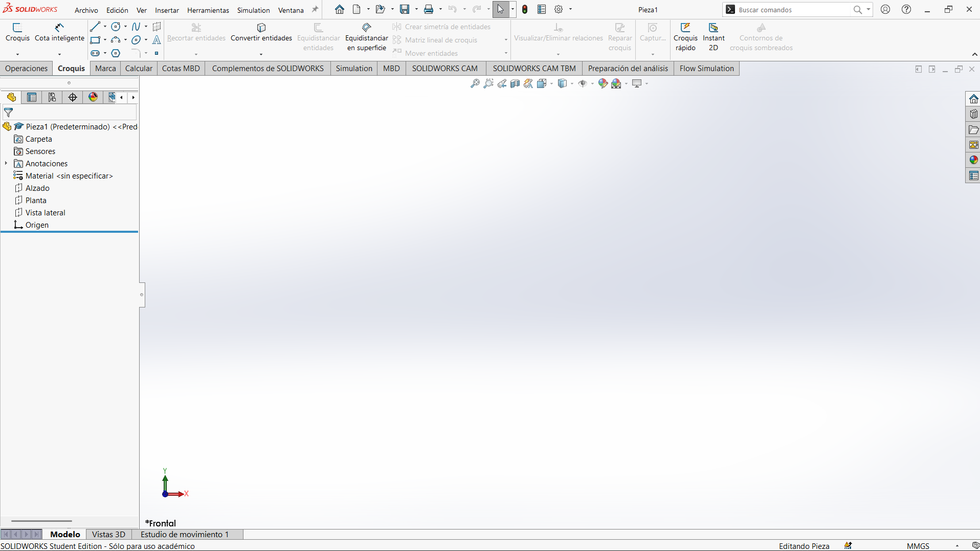Open Edit appearance tool
This screenshot has height=551, width=980.
pyautogui.click(x=603, y=83)
